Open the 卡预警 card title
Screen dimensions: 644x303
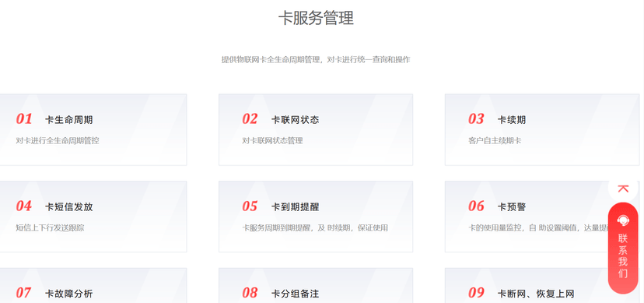pos(511,206)
